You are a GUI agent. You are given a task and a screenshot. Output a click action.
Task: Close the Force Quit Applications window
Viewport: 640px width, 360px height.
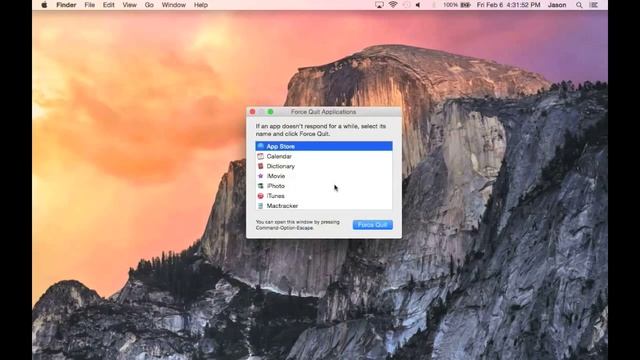(x=253, y=112)
